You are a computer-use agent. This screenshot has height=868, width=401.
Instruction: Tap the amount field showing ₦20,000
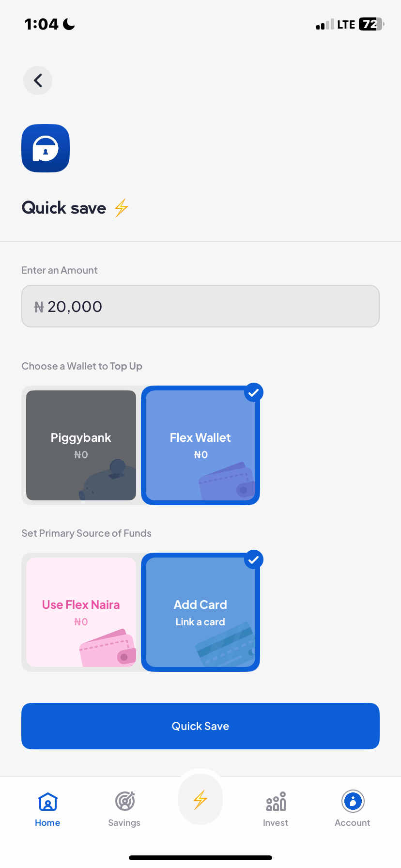pyautogui.click(x=200, y=306)
